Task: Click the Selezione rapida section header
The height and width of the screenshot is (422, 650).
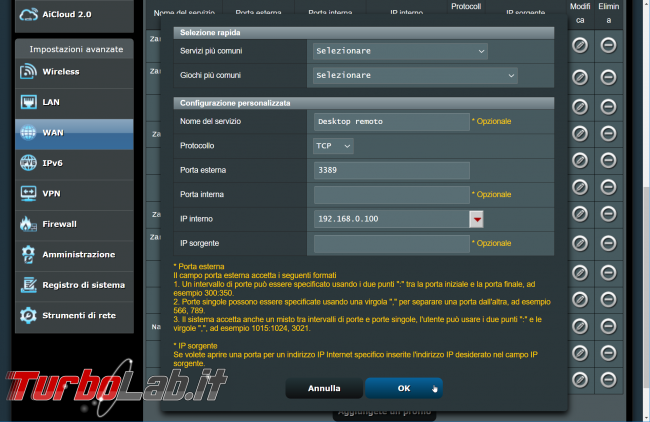Action: coord(364,33)
